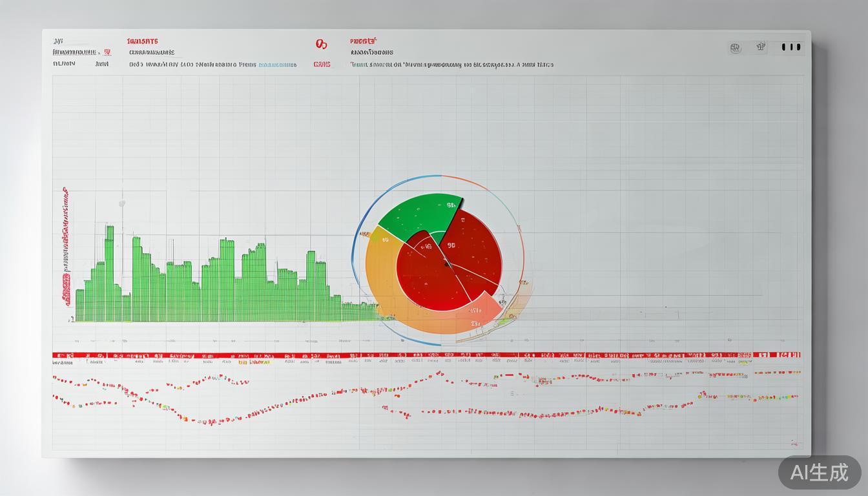
Task: Select the red heading tab at top left
Action: [143, 41]
